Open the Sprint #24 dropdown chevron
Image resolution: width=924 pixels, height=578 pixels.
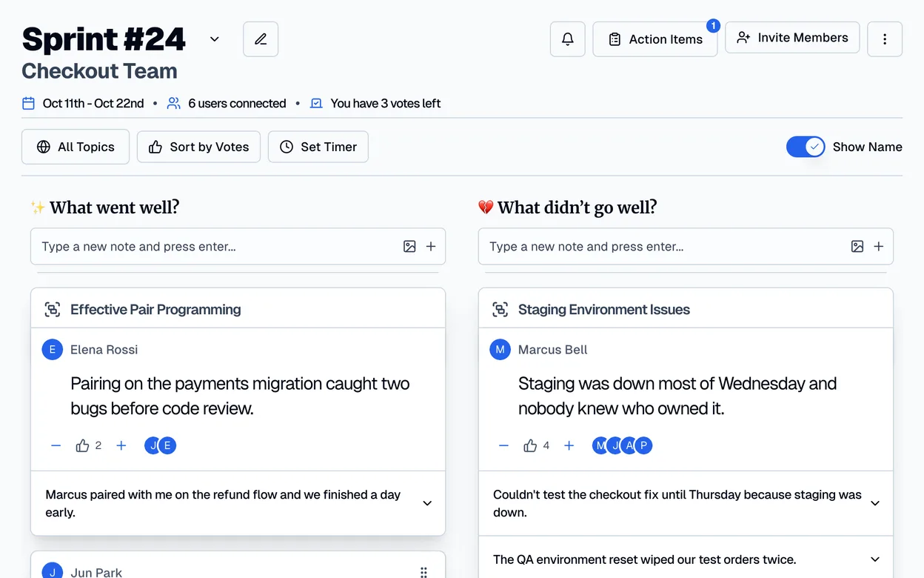(x=215, y=39)
